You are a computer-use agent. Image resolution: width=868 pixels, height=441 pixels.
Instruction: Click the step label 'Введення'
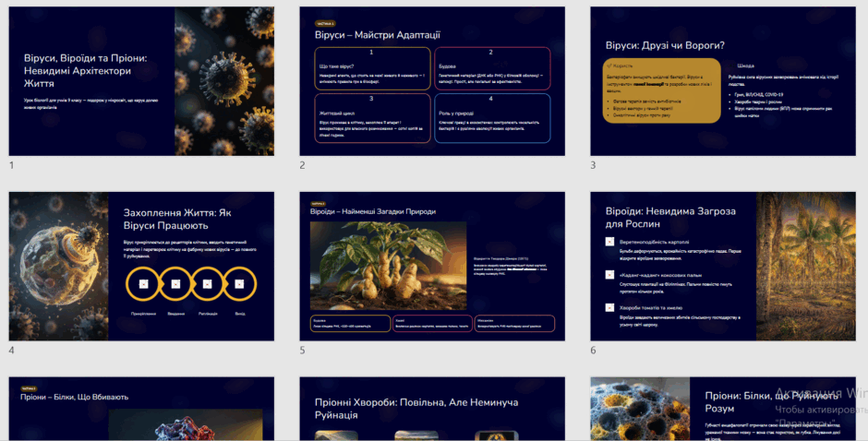[176, 314]
